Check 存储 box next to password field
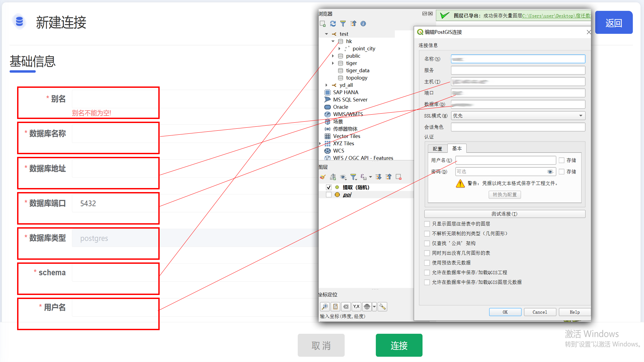This screenshot has height=362, width=644. [561, 172]
